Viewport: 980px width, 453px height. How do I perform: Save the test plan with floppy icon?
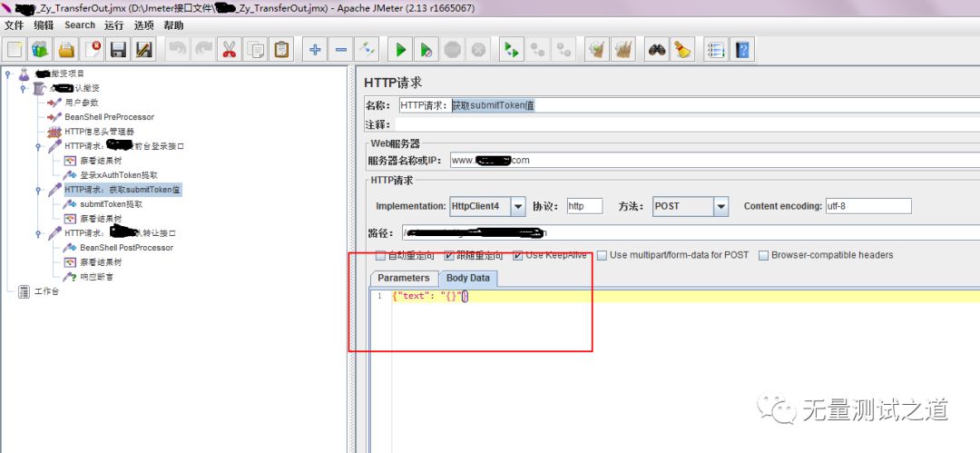tap(119, 49)
